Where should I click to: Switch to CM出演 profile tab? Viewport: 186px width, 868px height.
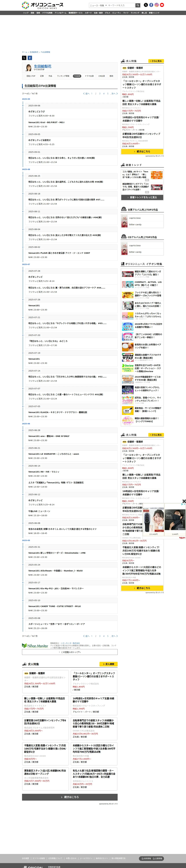pyautogui.click(x=102, y=76)
